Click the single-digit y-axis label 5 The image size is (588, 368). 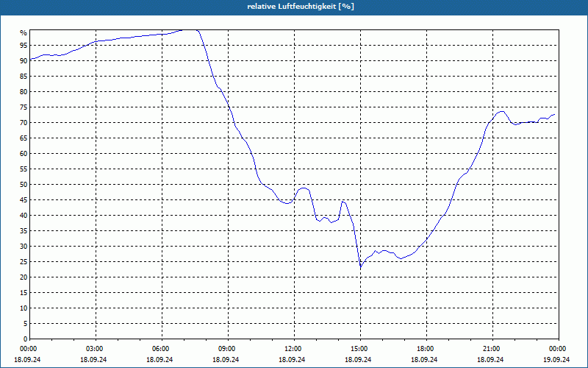pyautogui.click(x=26, y=324)
